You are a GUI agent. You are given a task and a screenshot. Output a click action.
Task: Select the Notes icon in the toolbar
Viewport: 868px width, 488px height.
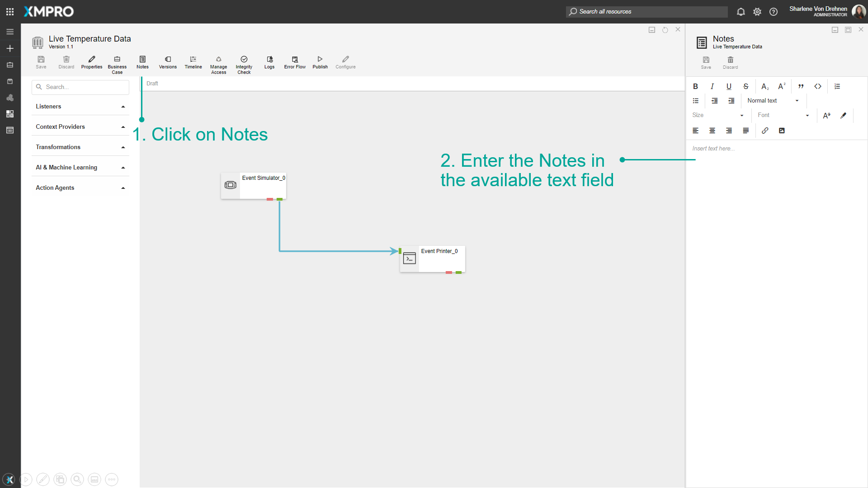point(142,62)
